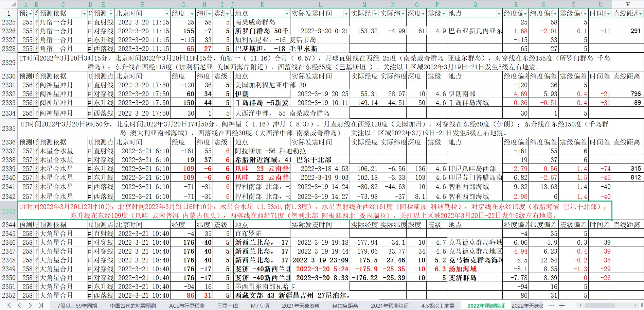This screenshot has height=310, width=644.
Task: Select row header 2335
Action: (x=8, y=128)
